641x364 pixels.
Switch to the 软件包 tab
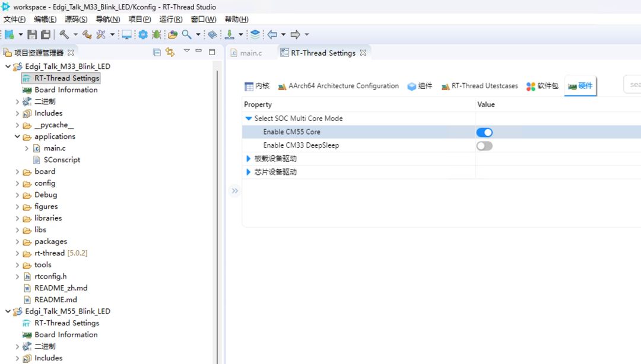[542, 86]
